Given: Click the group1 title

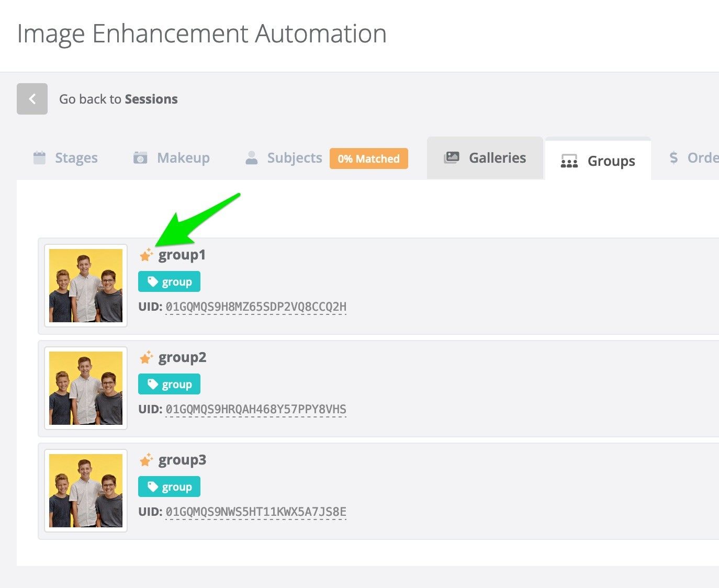Looking at the screenshot, I should pos(182,255).
